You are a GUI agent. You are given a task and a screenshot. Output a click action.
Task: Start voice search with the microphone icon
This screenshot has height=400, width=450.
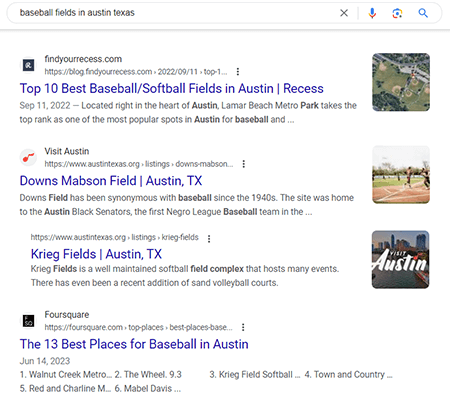tap(372, 13)
